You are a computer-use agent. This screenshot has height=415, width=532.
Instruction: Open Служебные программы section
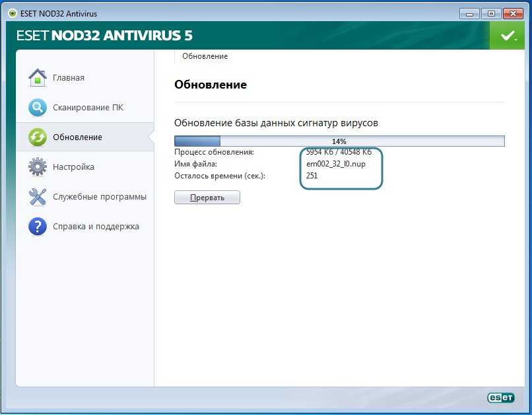[85, 197]
